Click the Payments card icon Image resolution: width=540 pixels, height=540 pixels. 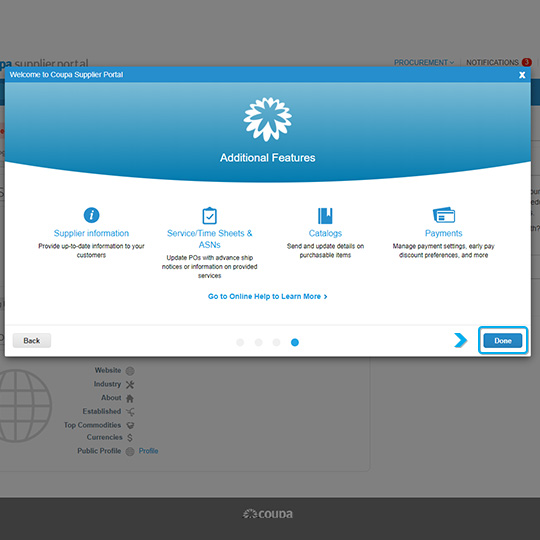point(444,215)
